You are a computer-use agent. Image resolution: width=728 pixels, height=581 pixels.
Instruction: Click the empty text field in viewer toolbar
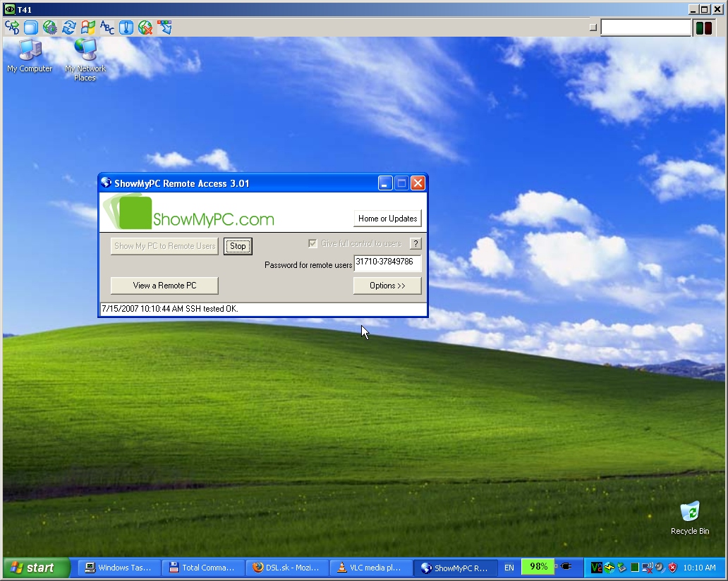pyautogui.click(x=646, y=27)
